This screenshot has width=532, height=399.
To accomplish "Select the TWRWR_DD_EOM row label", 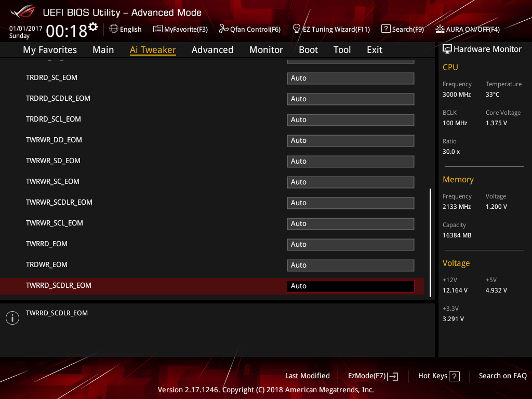I will (54, 140).
